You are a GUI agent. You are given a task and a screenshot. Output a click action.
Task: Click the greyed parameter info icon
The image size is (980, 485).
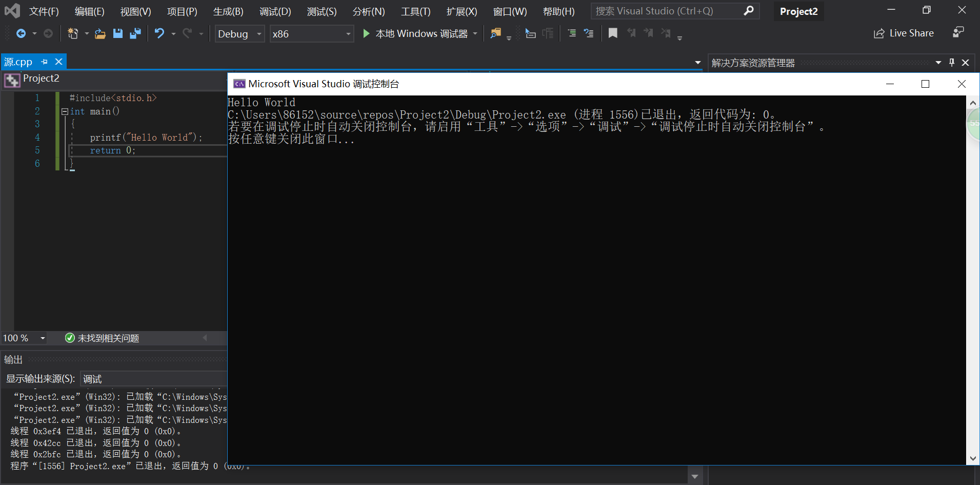pyautogui.click(x=548, y=33)
